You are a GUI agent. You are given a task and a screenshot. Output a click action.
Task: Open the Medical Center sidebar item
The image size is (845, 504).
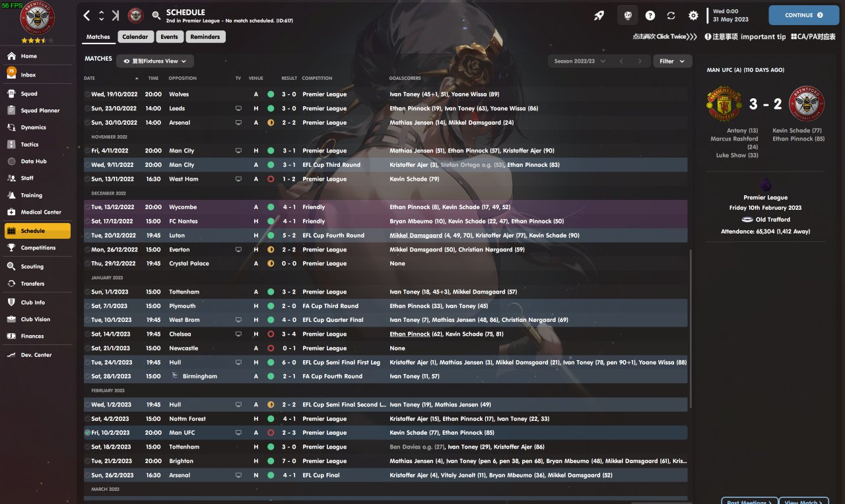coord(40,212)
